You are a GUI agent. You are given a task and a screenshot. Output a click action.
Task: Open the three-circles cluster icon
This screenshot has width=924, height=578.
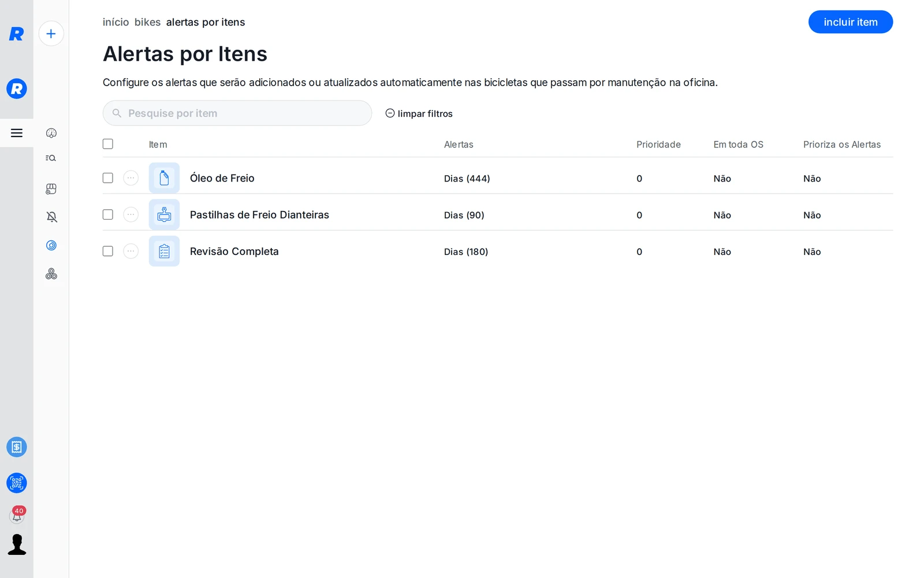click(51, 273)
